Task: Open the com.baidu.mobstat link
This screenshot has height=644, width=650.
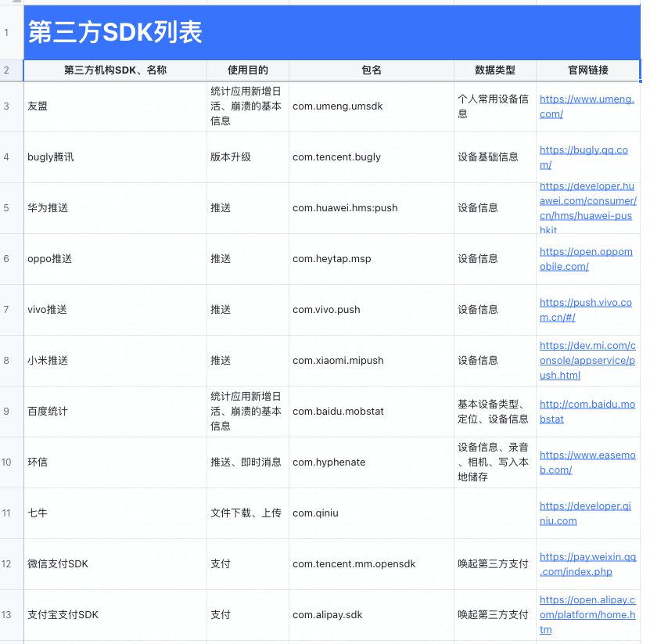Action: coord(587,412)
